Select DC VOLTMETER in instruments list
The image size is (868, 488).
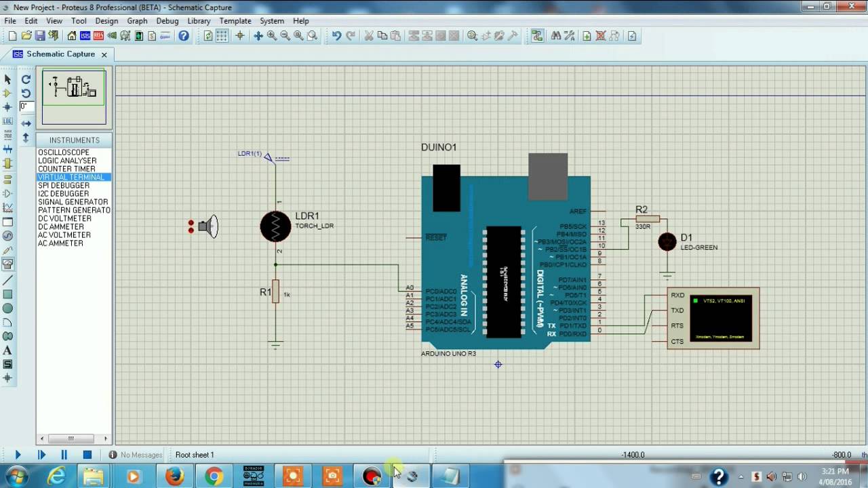pos(65,218)
